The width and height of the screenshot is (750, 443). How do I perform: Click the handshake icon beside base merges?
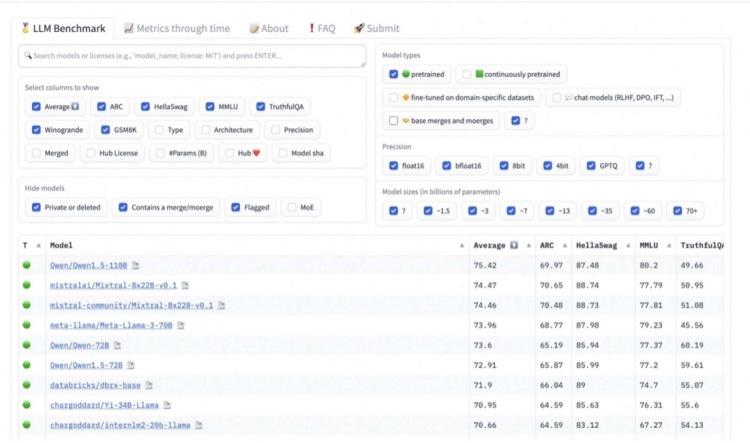tap(406, 121)
